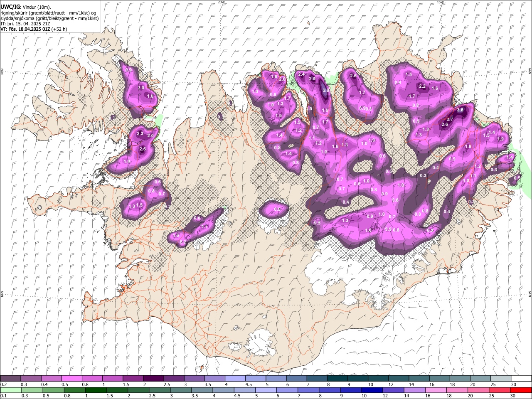
Task: Pick the navy blue 10 swatch, green-to-red row
Action: point(372,390)
